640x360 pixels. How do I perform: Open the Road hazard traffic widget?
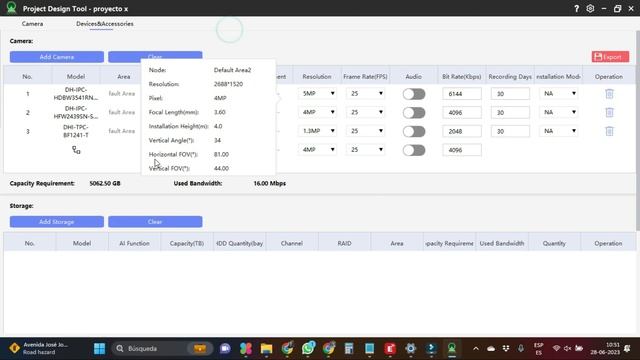point(39,348)
